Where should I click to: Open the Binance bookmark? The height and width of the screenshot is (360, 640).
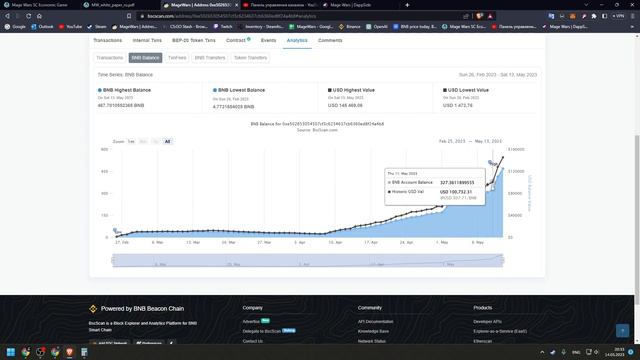pos(350,27)
